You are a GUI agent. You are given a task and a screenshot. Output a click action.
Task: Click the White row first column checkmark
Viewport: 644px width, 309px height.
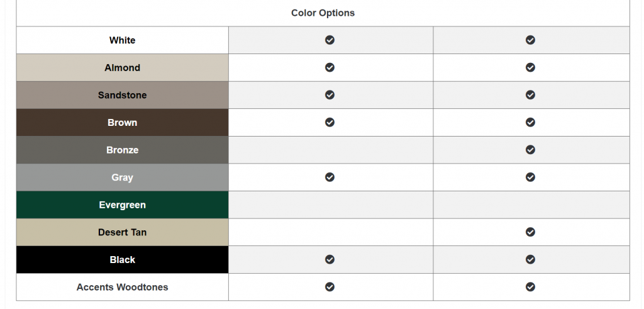point(330,40)
